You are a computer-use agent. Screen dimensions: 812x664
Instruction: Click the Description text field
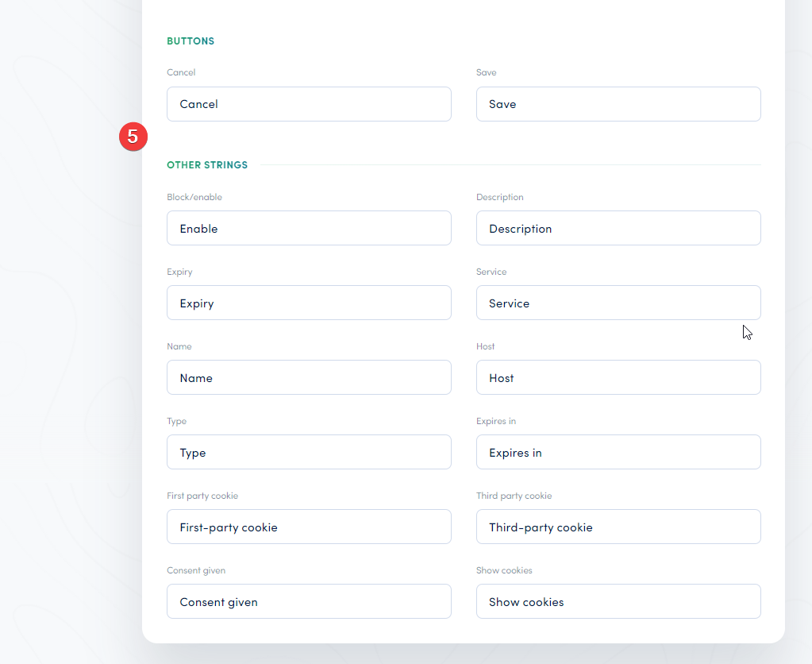point(618,228)
